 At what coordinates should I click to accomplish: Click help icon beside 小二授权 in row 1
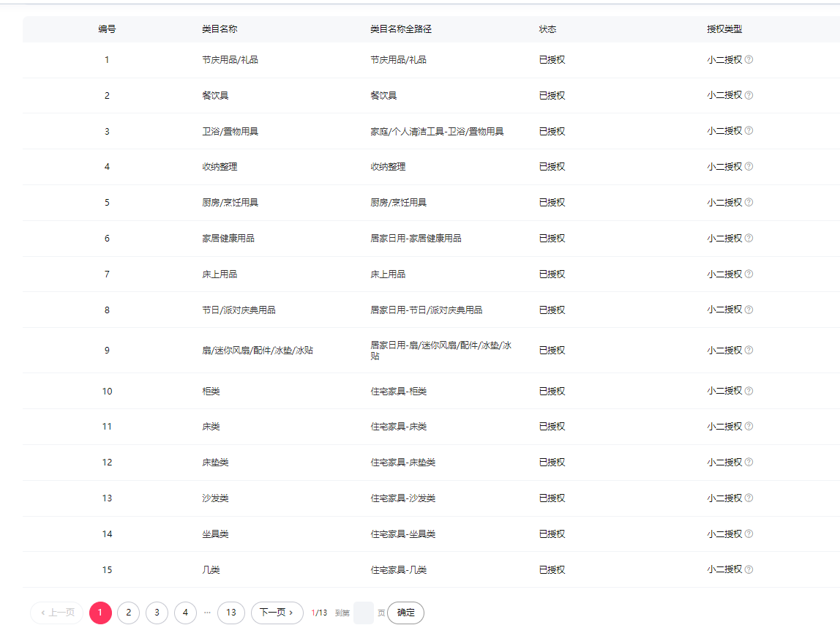tap(749, 60)
